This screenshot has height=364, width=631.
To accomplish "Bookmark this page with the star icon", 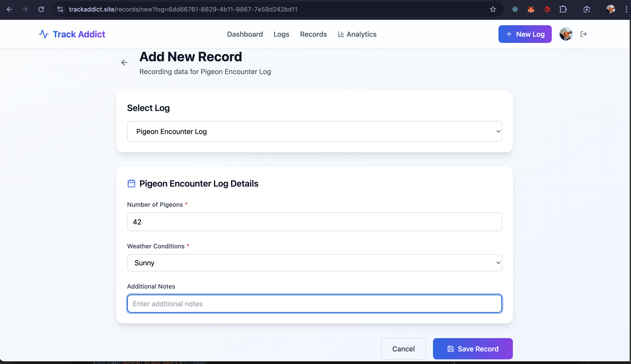I will pyautogui.click(x=493, y=10).
